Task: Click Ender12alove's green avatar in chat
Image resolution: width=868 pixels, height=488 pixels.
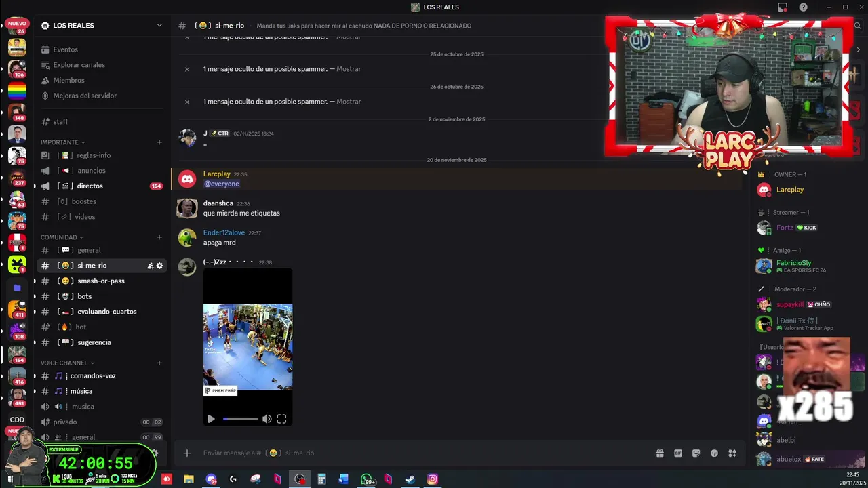Action: click(187, 237)
